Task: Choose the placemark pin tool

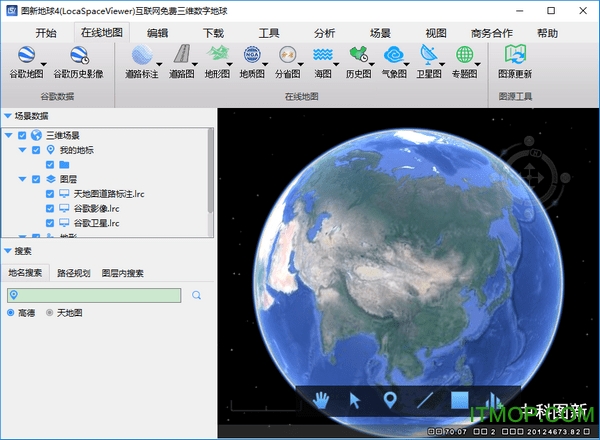Action: (390, 400)
